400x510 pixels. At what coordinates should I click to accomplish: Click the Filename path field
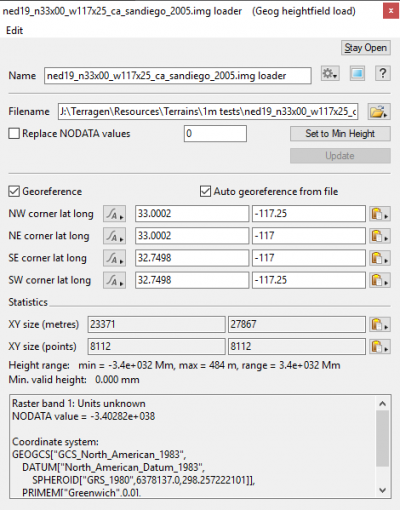208,112
